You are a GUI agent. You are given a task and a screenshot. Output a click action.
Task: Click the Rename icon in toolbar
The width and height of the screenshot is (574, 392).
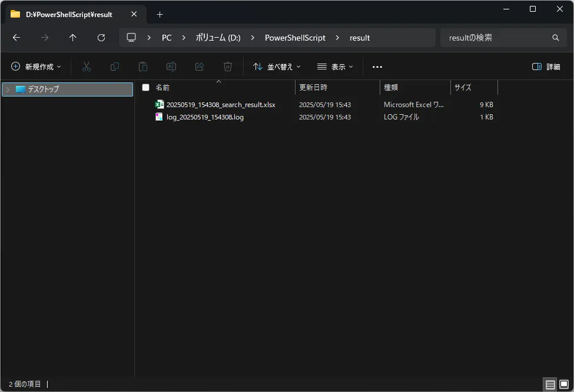pos(171,67)
